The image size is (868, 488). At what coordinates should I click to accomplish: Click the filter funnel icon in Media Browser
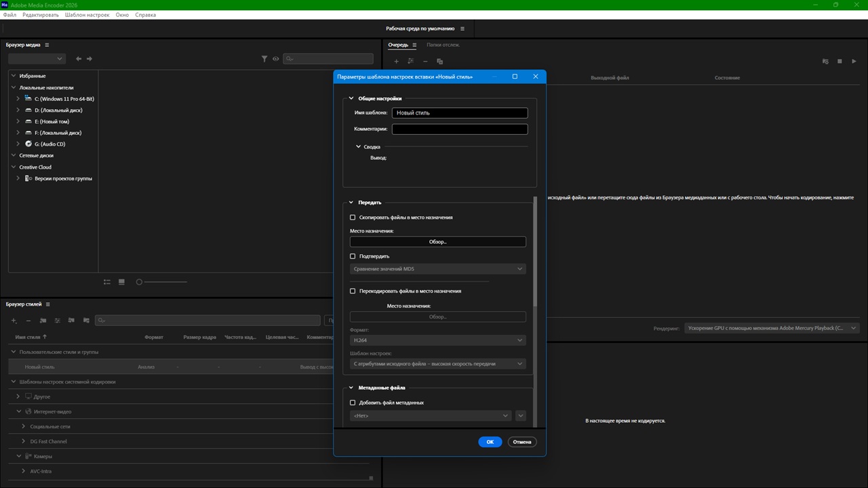[264, 59]
